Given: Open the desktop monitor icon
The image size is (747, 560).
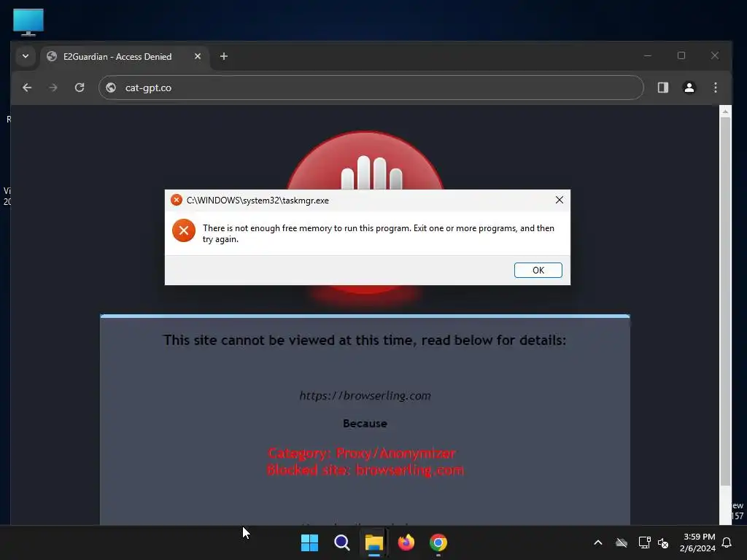Looking at the screenshot, I should click(x=28, y=22).
